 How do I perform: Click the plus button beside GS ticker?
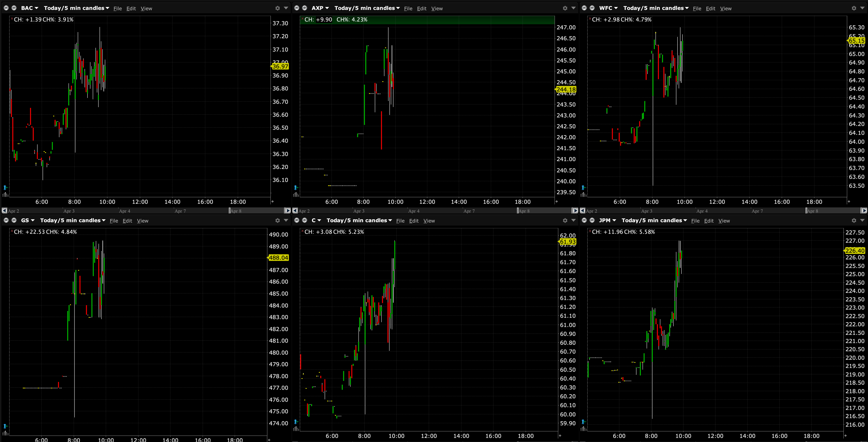pyautogui.click(x=14, y=220)
